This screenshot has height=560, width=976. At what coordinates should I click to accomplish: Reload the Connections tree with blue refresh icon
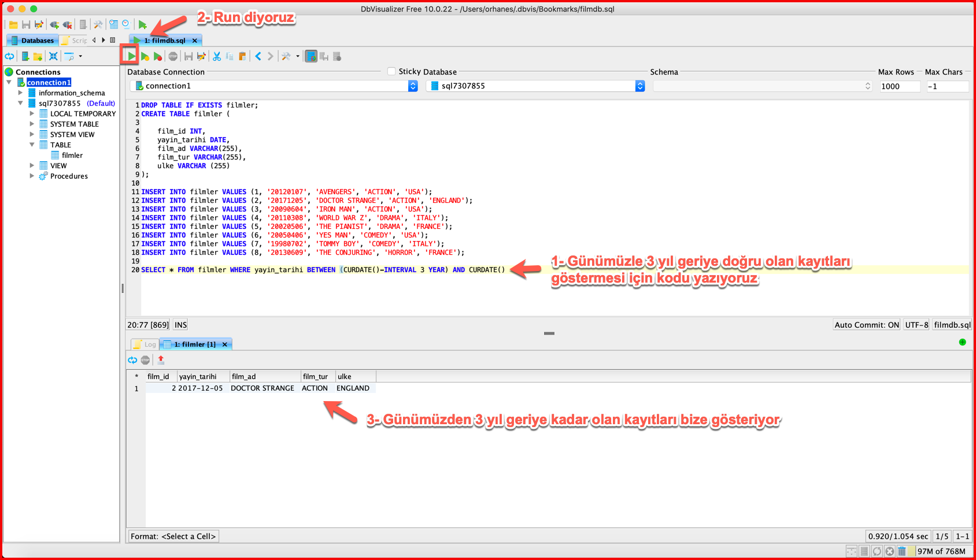tap(10, 56)
